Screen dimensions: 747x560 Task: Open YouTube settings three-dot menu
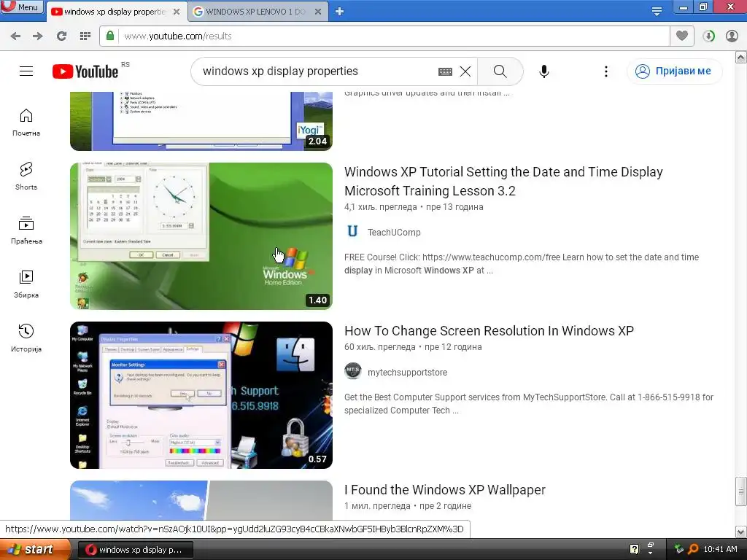tap(606, 71)
